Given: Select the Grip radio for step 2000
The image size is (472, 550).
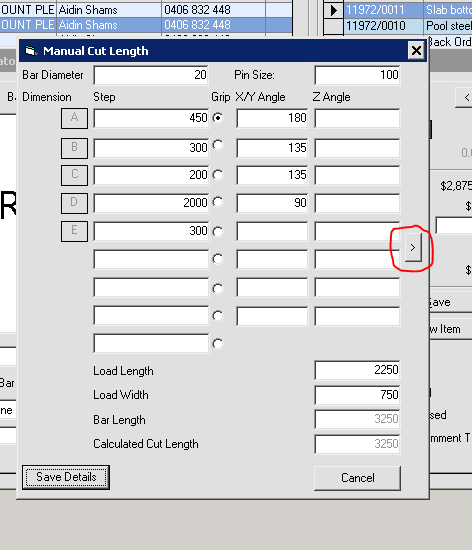Looking at the screenshot, I should pyautogui.click(x=218, y=202).
